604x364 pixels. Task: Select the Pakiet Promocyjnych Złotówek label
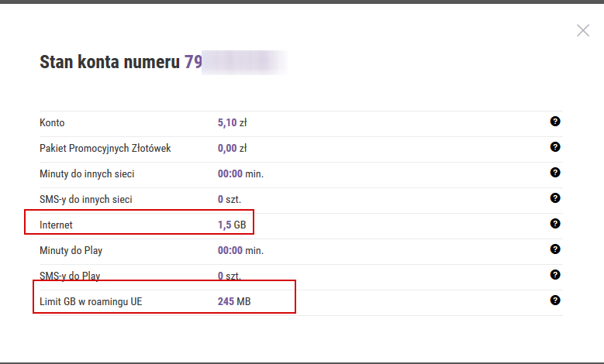coord(105,148)
